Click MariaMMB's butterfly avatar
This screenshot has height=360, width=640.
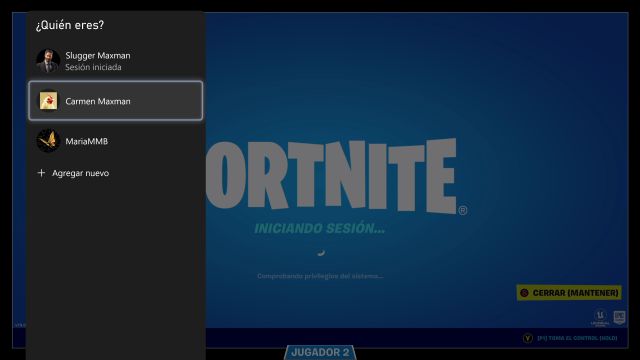[x=48, y=141]
